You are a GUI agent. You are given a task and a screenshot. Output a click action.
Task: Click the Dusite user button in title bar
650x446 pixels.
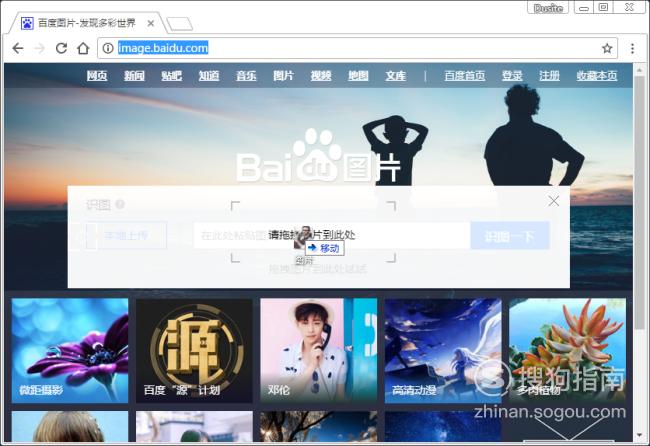[x=548, y=8]
